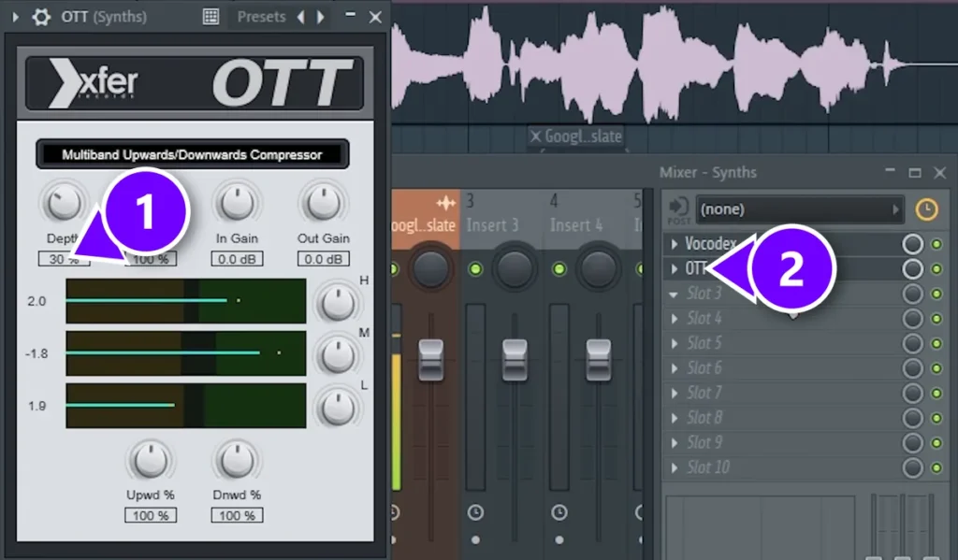This screenshot has height=560, width=958.
Task: Click the Upwd % knob
Action: (x=151, y=459)
